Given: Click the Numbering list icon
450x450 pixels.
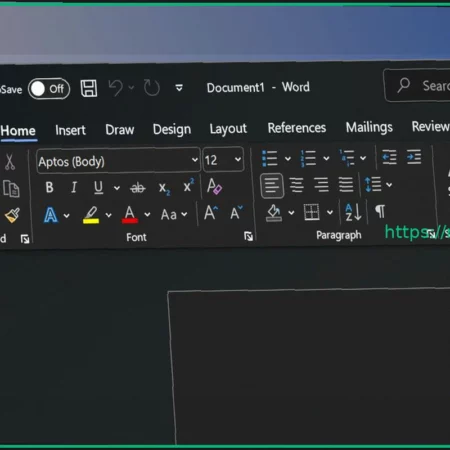Looking at the screenshot, I should (x=308, y=158).
